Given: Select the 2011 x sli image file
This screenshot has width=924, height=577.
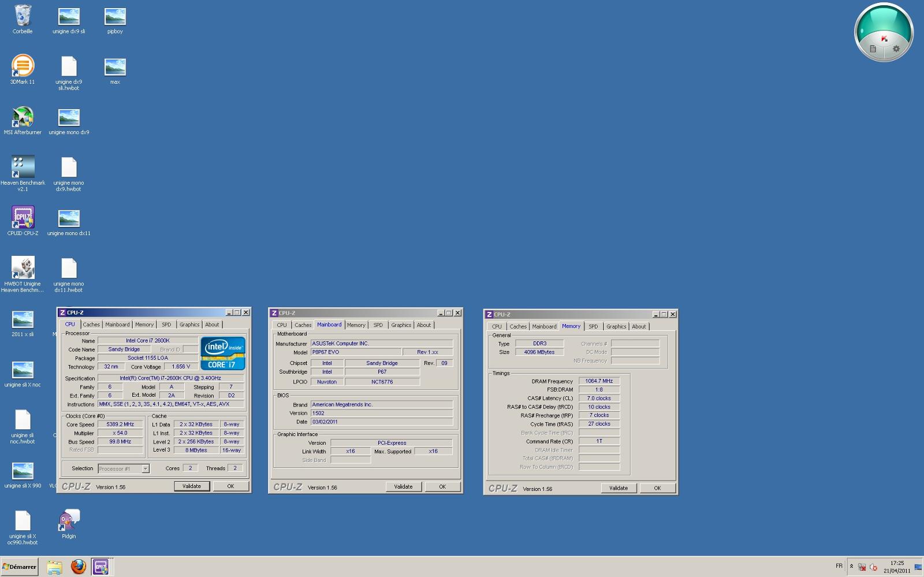Looking at the screenshot, I should (x=23, y=322).
